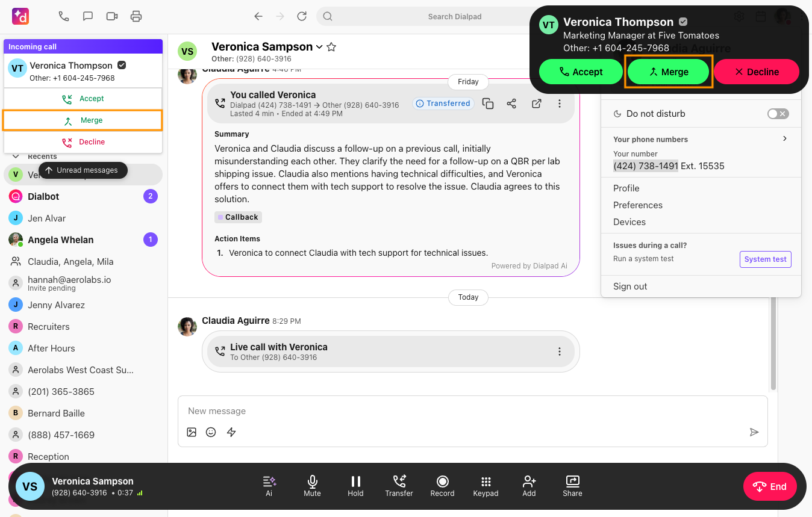Open Reception in the sidebar
The image size is (812, 517).
click(83, 456)
